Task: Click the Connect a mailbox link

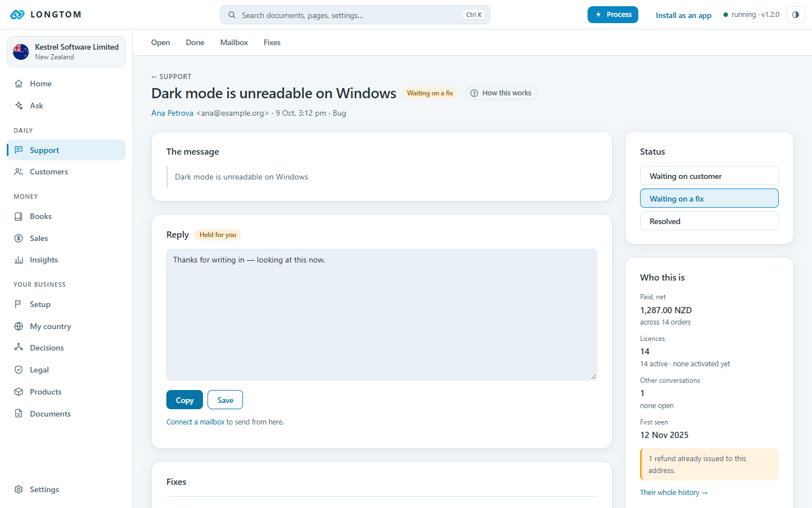Action: pyautogui.click(x=195, y=422)
